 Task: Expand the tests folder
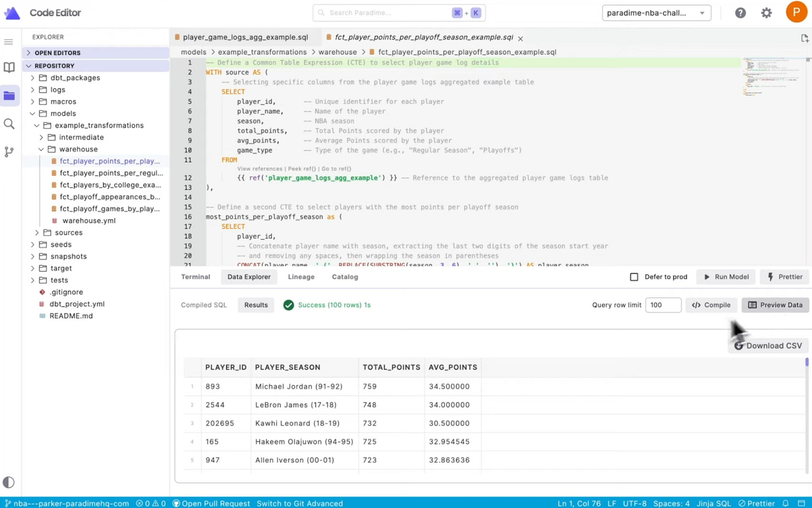pos(32,280)
